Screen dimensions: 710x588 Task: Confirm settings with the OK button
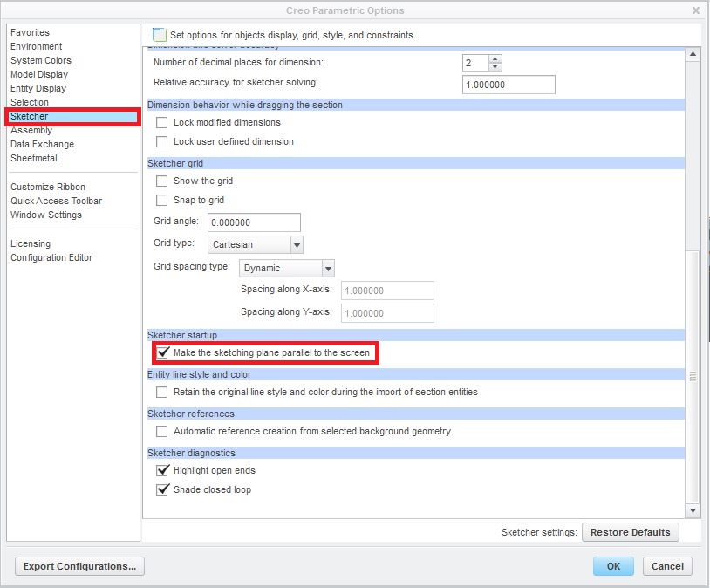click(x=612, y=566)
